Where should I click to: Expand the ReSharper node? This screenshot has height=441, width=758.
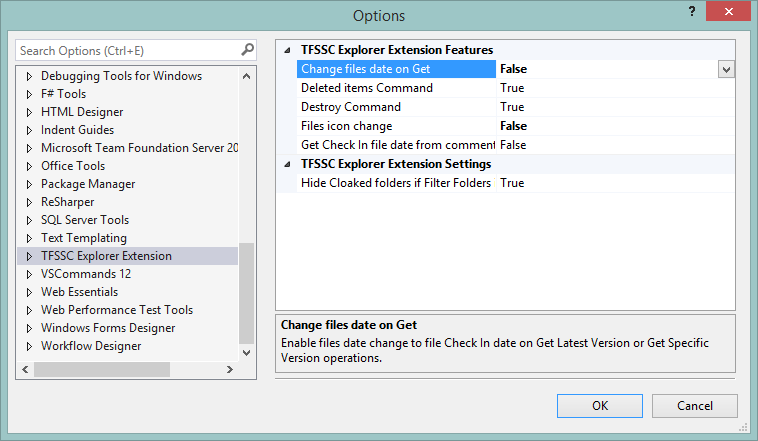29,202
